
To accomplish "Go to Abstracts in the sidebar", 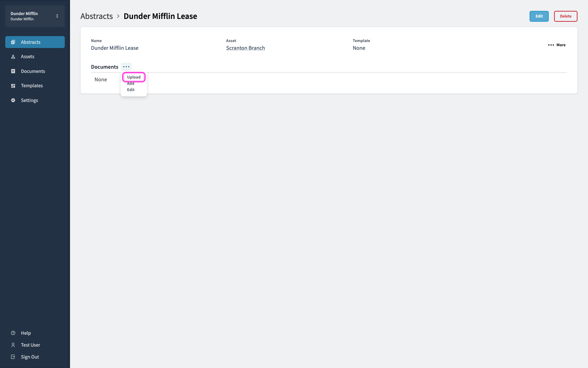I will point(35,42).
